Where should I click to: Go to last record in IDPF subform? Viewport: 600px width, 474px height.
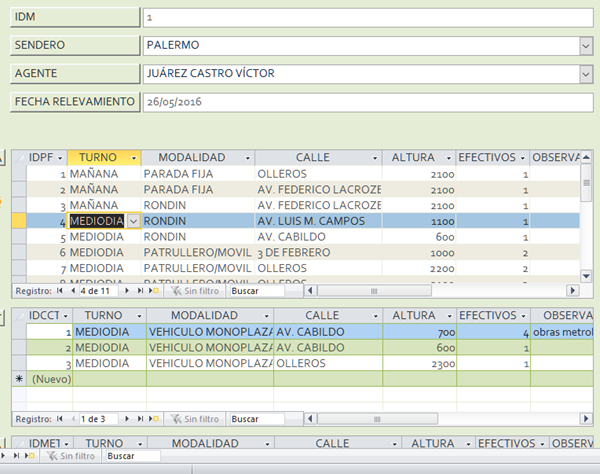[141, 291]
